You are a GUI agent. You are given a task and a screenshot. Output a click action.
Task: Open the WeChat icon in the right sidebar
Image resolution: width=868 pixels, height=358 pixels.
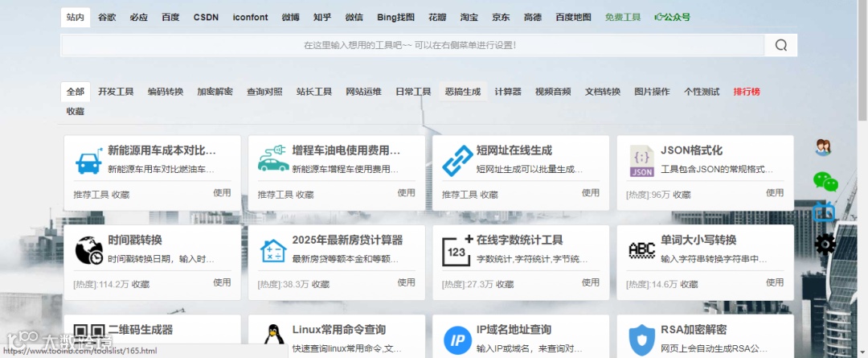pos(825,181)
